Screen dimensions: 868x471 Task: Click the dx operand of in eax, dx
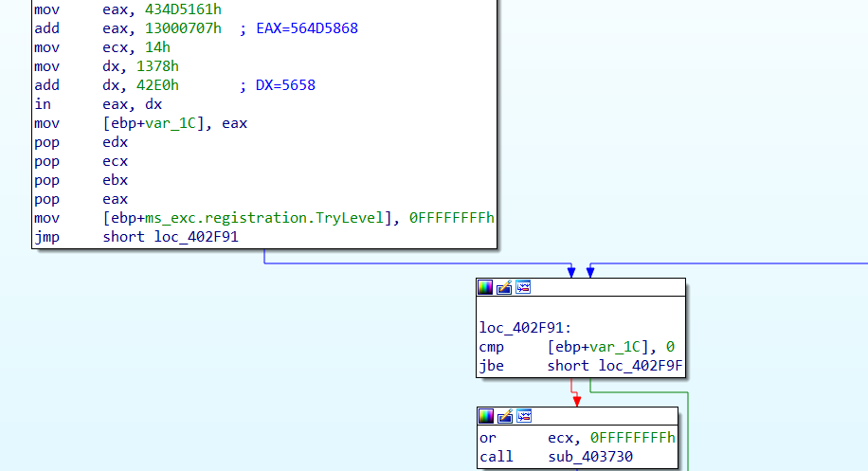[x=154, y=104]
